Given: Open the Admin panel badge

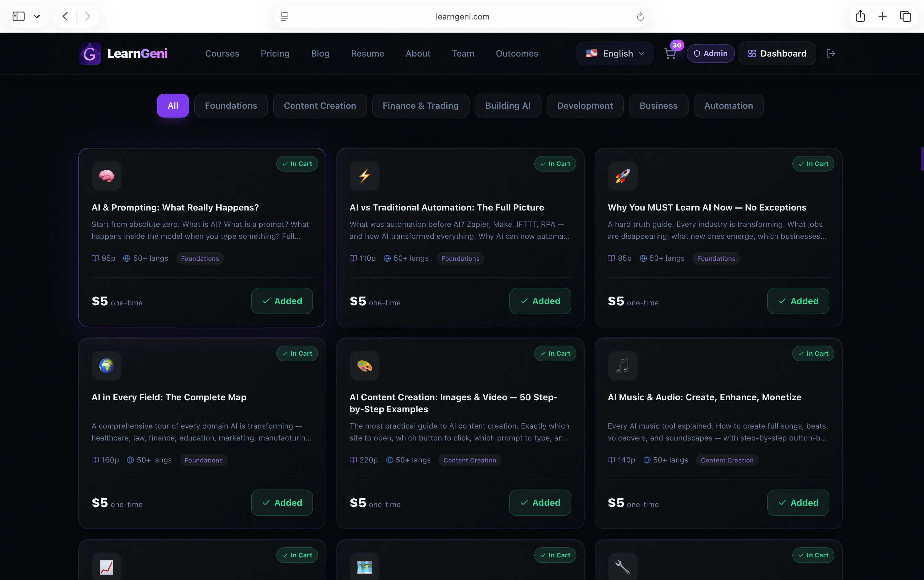Looking at the screenshot, I should tap(710, 53).
